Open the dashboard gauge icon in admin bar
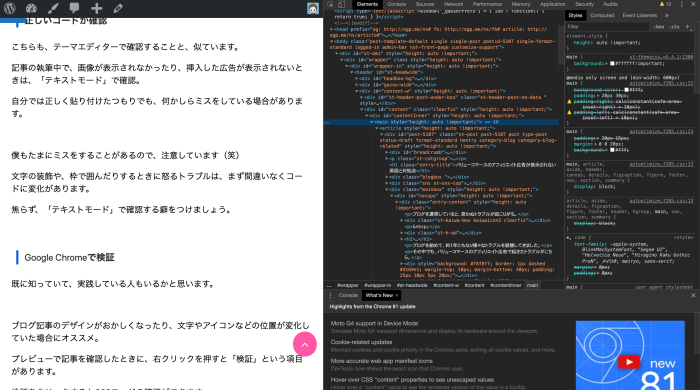Image resolution: width=700 pixels, height=390 pixels. pos(31,8)
